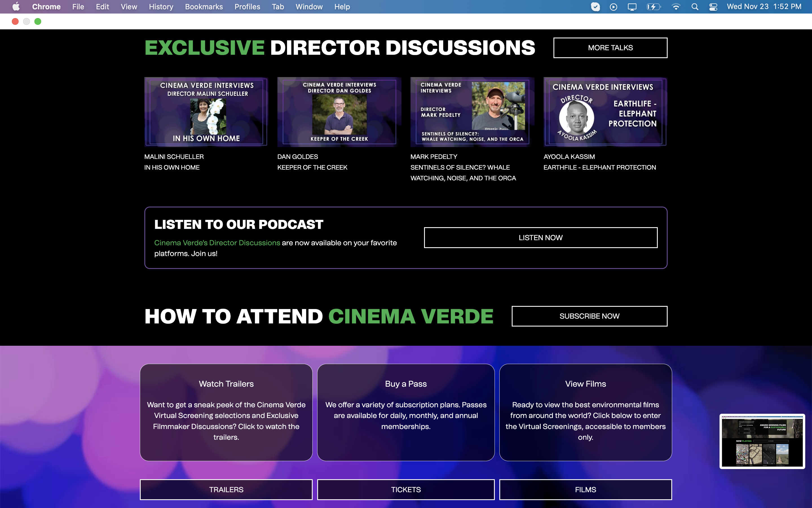Open the Window menu
The width and height of the screenshot is (812, 508).
coord(309,7)
